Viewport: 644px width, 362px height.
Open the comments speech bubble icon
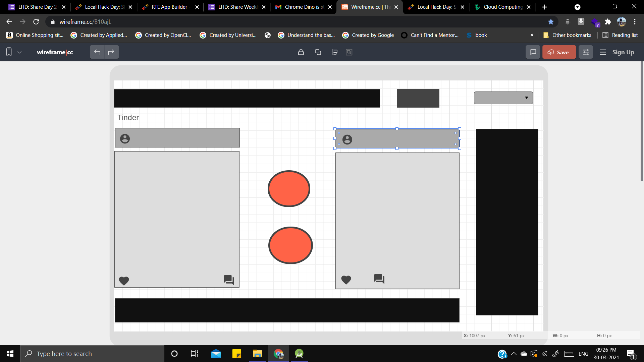pos(533,52)
